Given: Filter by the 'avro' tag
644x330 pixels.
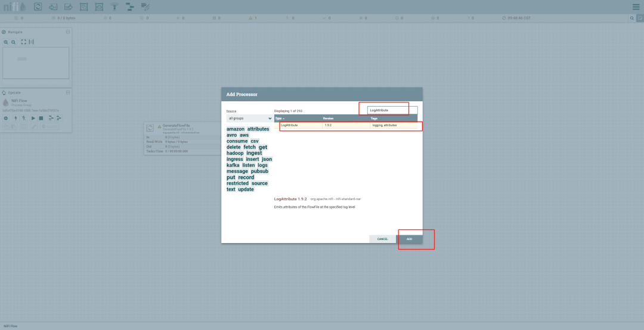Looking at the screenshot, I should tap(231, 135).
